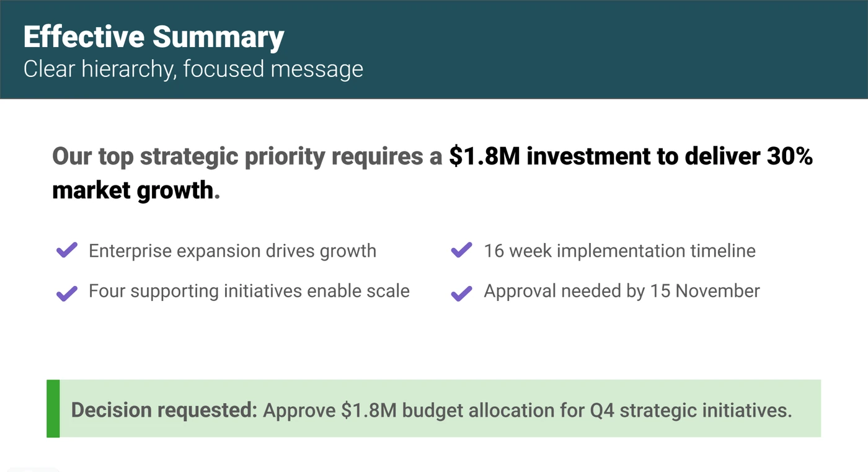
Task: Click the Enterprise expansion drives growth bullet text
Action: click(x=232, y=251)
